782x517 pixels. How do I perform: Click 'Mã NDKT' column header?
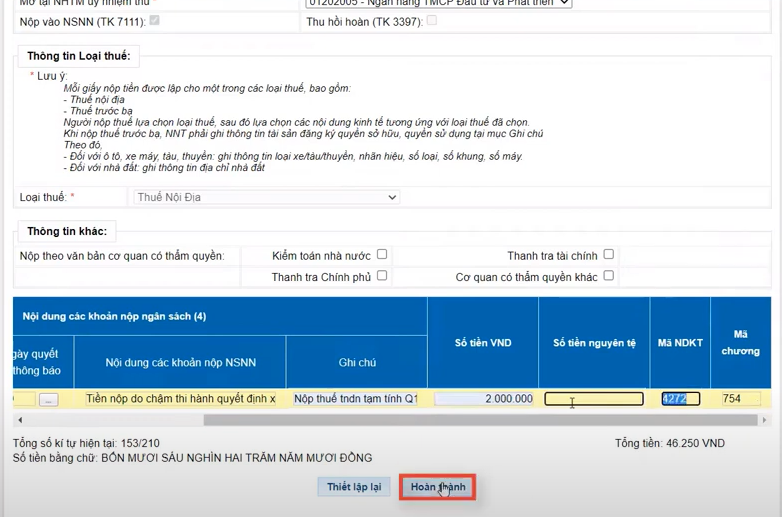click(680, 343)
